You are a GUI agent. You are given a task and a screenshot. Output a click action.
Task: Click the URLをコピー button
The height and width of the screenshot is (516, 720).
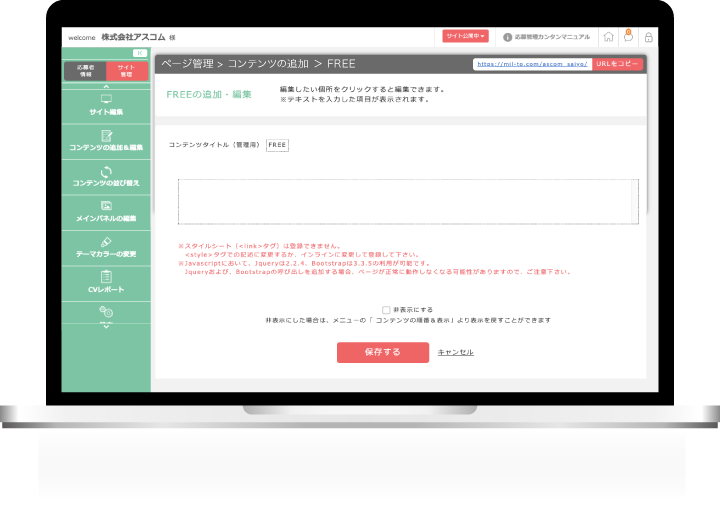tap(617, 64)
